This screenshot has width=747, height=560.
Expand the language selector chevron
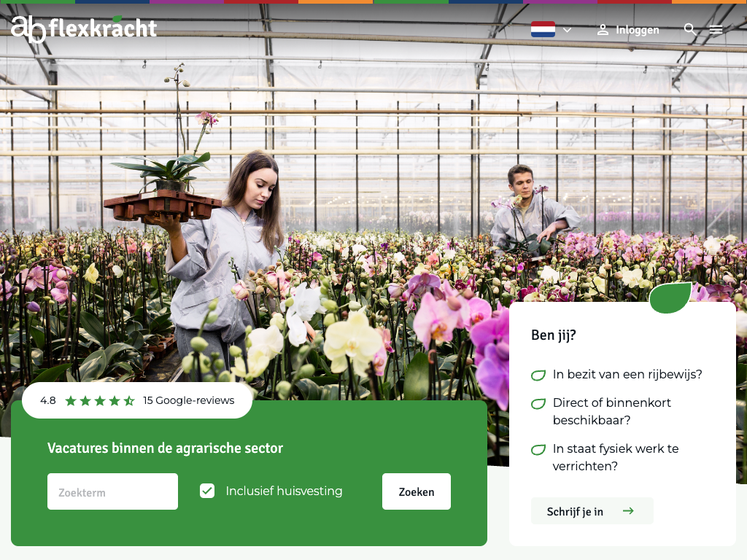(567, 30)
